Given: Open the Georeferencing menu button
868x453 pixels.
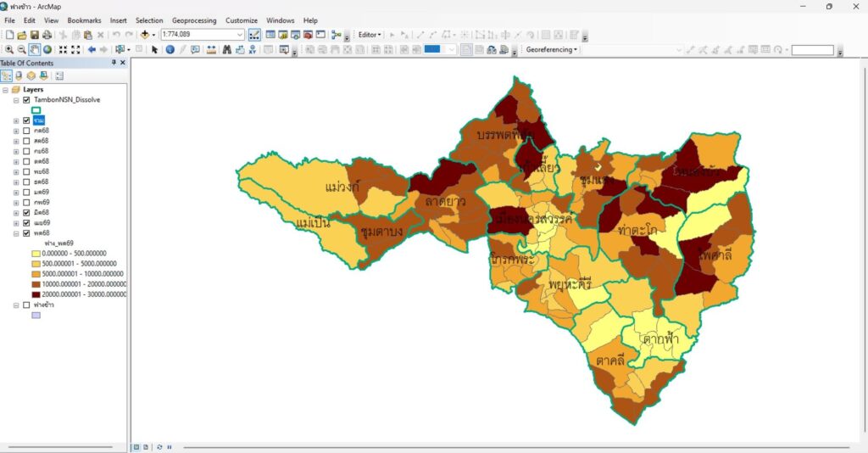Looking at the screenshot, I should point(552,49).
